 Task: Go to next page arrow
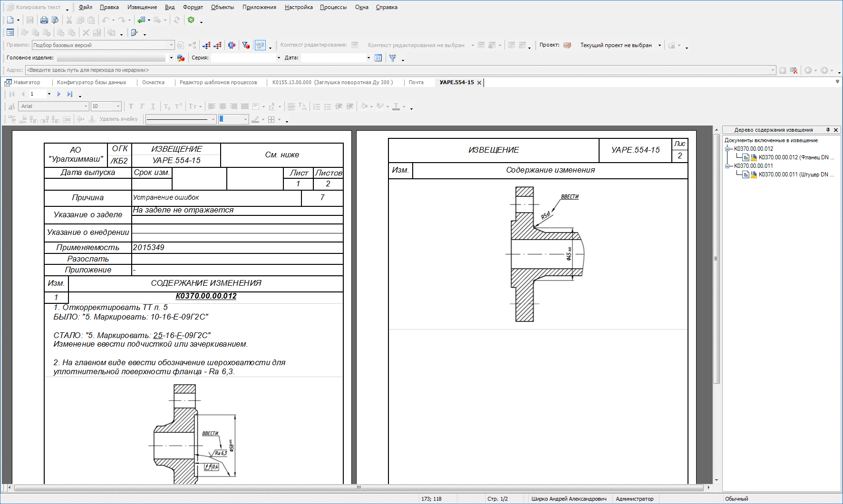(59, 94)
